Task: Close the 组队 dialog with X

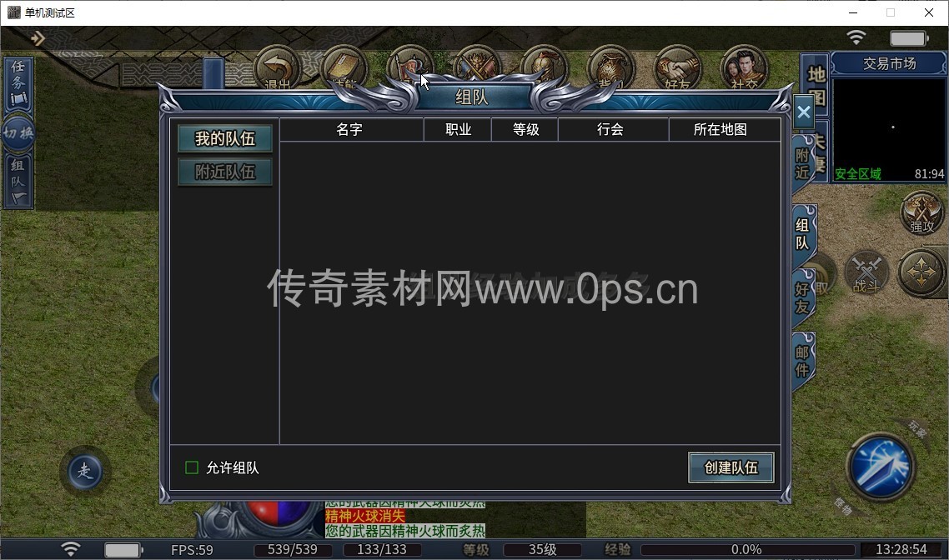Action: [803, 112]
